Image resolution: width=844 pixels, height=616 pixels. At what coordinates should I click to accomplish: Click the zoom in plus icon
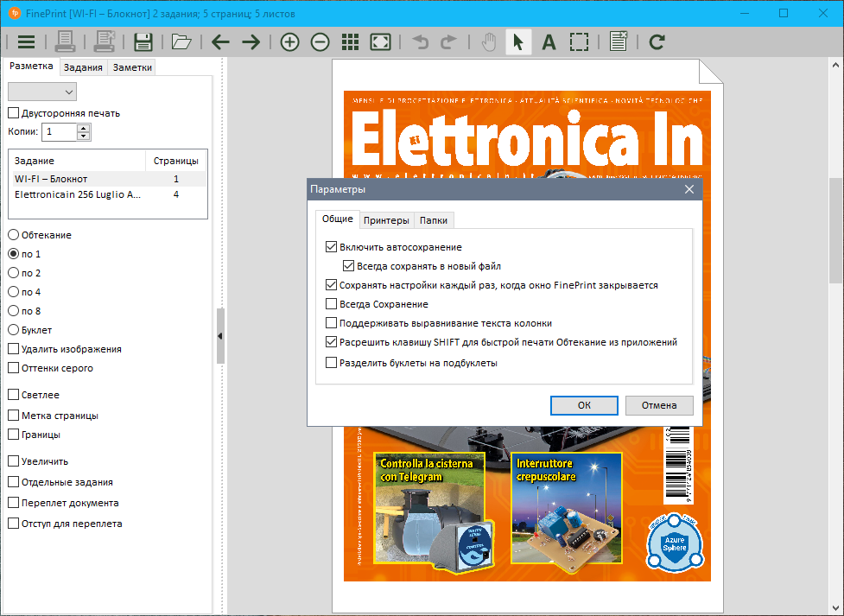(289, 41)
